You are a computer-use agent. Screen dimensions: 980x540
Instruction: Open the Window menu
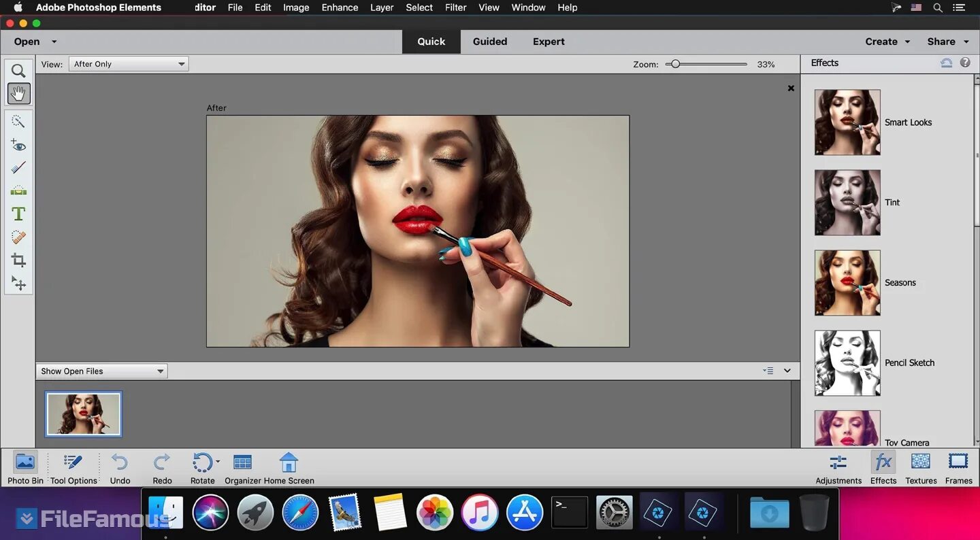click(x=528, y=7)
